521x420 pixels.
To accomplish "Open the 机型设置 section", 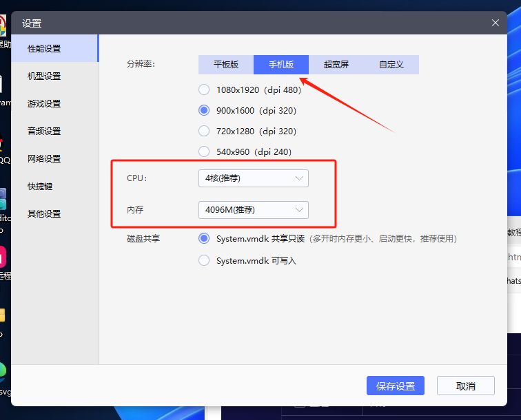I will [x=44, y=76].
